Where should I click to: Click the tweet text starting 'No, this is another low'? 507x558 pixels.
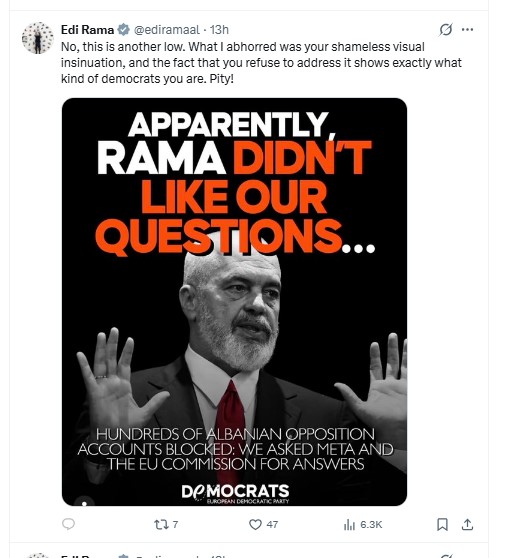point(261,63)
